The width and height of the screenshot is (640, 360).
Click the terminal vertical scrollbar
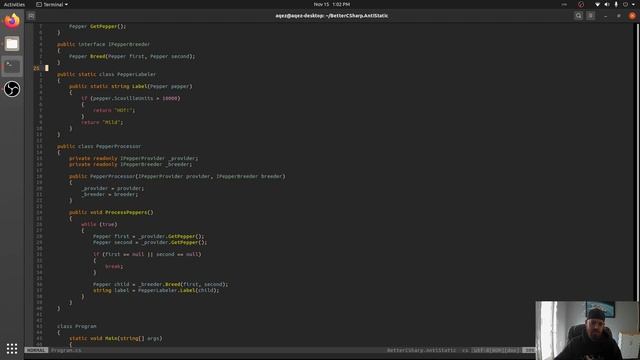click(x=638, y=163)
